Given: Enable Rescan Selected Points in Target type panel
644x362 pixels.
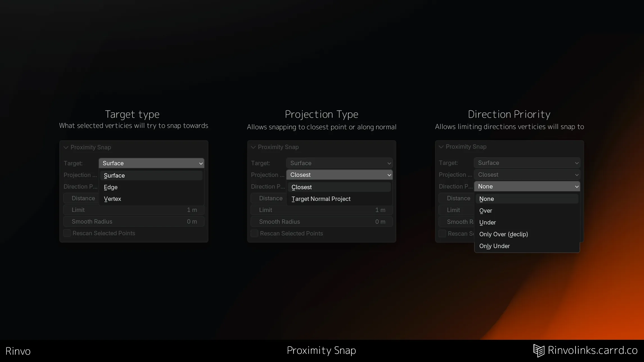Looking at the screenshot, I should [67, 233].
